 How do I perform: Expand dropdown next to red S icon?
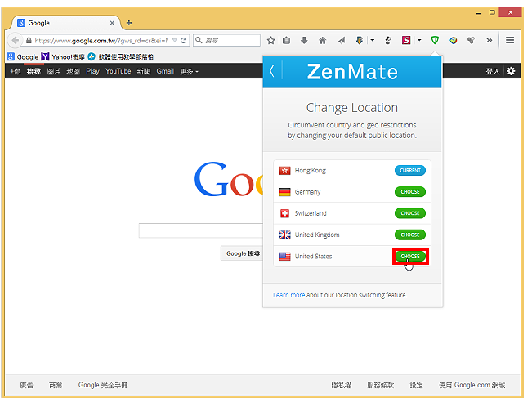pos(419,40)
